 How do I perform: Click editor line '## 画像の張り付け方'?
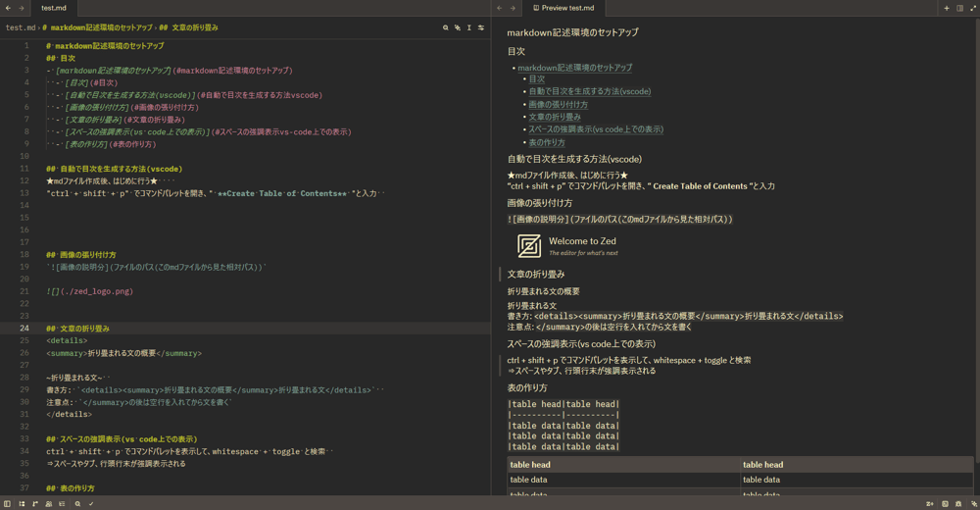[x=81, y=255]
